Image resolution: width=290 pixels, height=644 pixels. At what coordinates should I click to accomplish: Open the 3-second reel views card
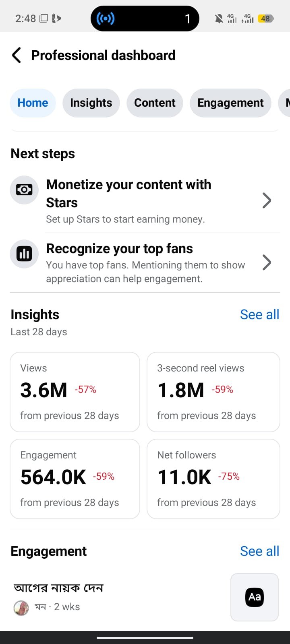(x=213, y=392)
